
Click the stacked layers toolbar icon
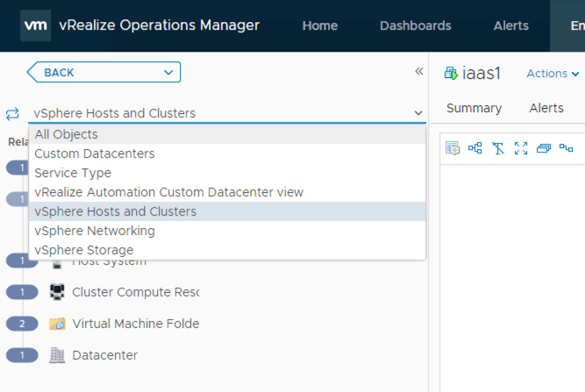(544, 148)
